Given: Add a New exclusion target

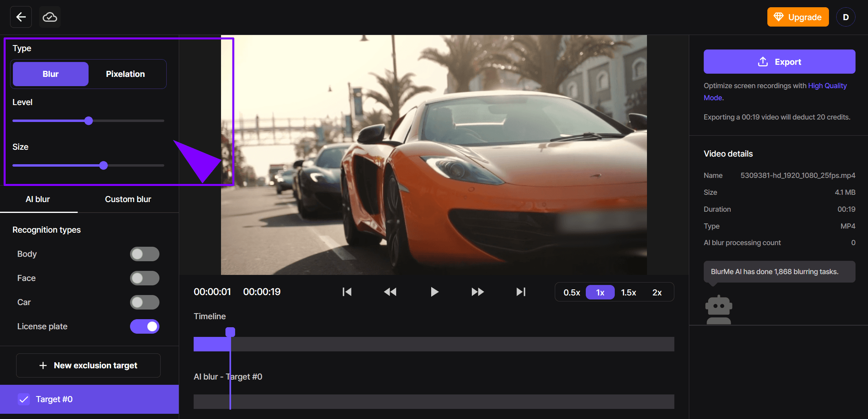Looking at the screenshot, I should tap(88, 365).
